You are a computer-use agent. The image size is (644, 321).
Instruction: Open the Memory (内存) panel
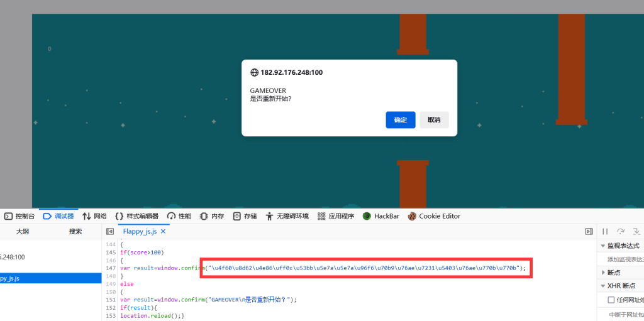pos(212,216)
